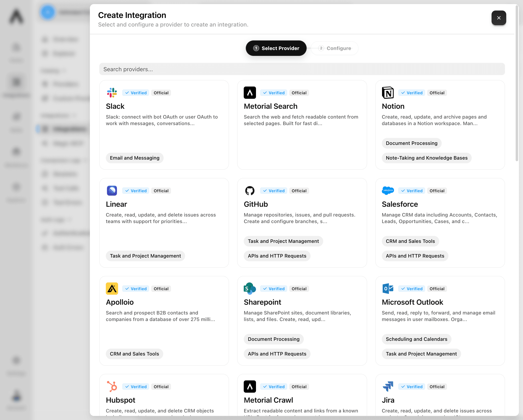Select the Select Provider step
Viewport: 523px width, 420px height.
point(276,48)
